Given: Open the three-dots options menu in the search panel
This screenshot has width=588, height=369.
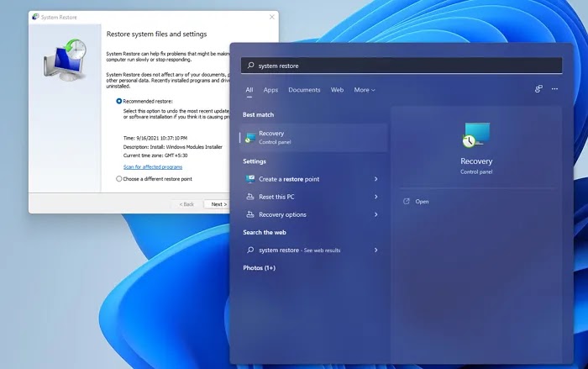Looking at the screenshot, I should (554, 89).
